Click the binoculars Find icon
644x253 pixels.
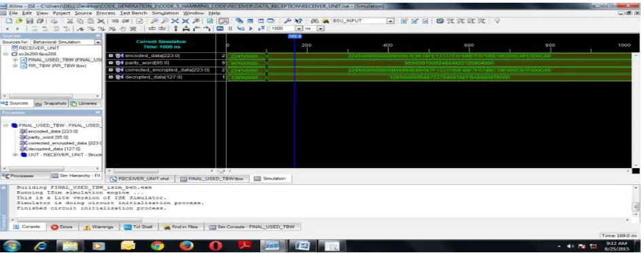point(315,20)
